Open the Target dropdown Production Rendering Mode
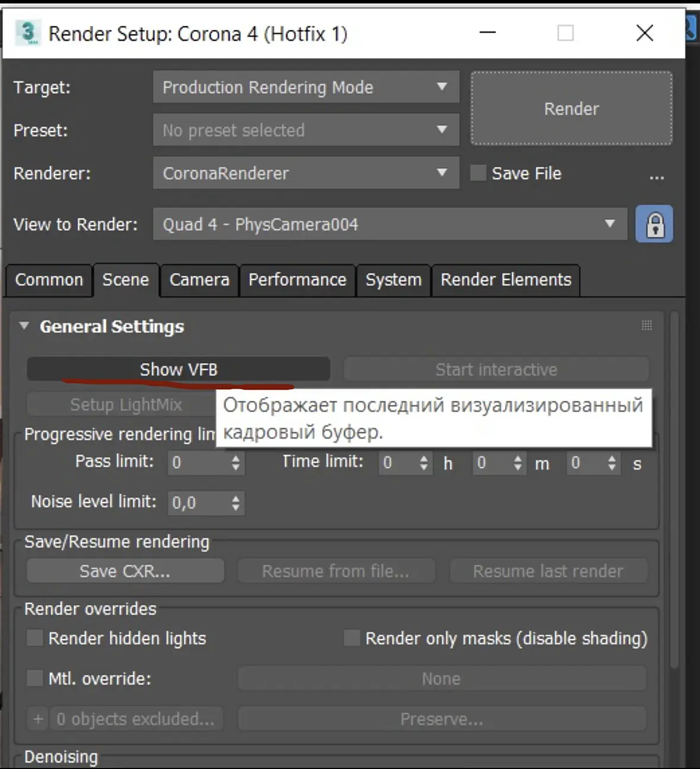The height and width of the screenshot is (769, 700). [x=306, y=87]
